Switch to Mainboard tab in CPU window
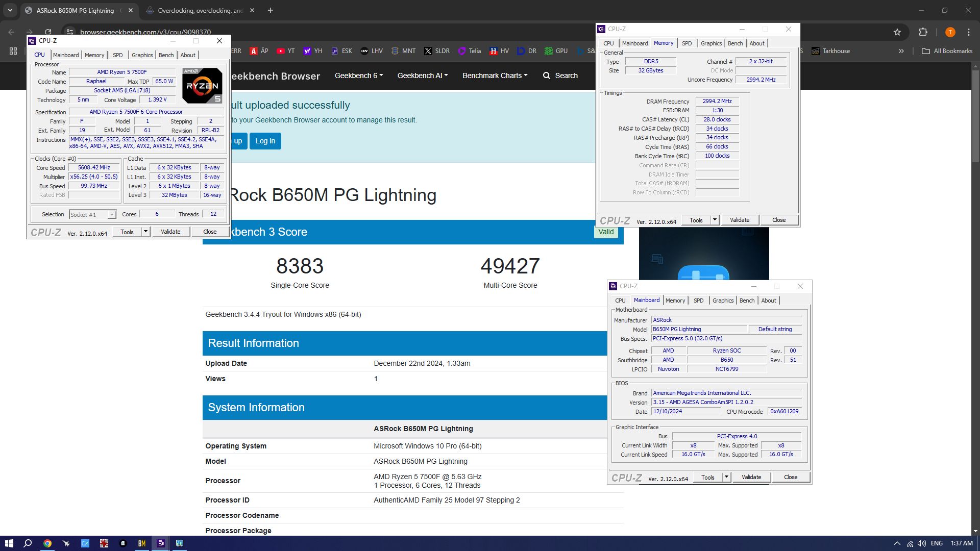The height and width of the screenshot is (551, 980). 66,55
